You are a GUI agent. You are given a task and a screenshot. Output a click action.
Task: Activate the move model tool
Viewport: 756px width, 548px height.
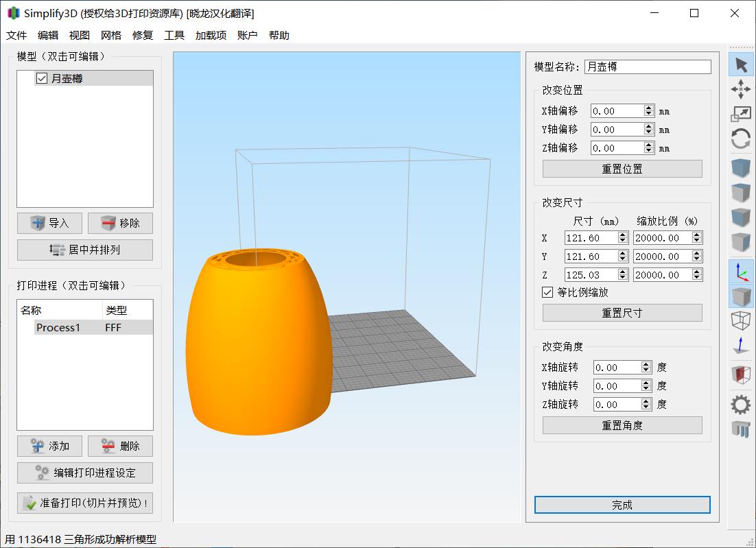tap(741, 89)
